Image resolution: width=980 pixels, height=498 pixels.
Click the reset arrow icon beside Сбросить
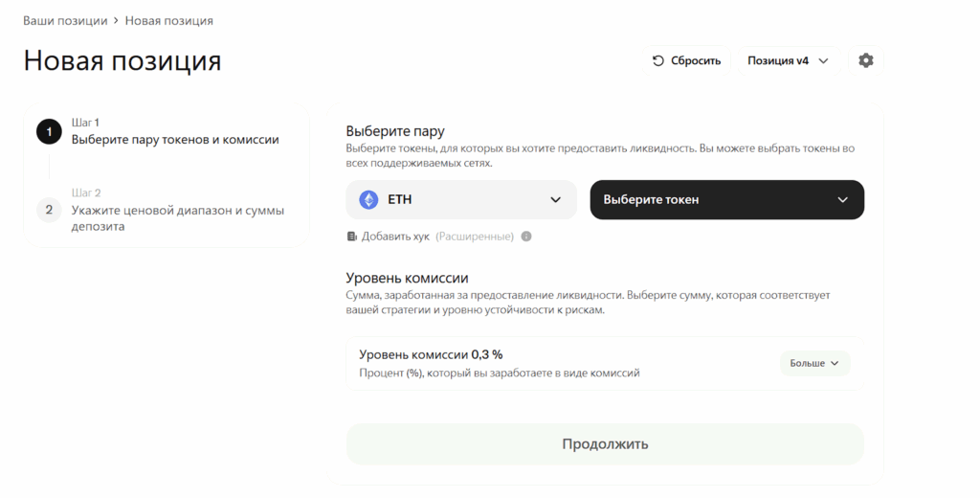(658, 60)
